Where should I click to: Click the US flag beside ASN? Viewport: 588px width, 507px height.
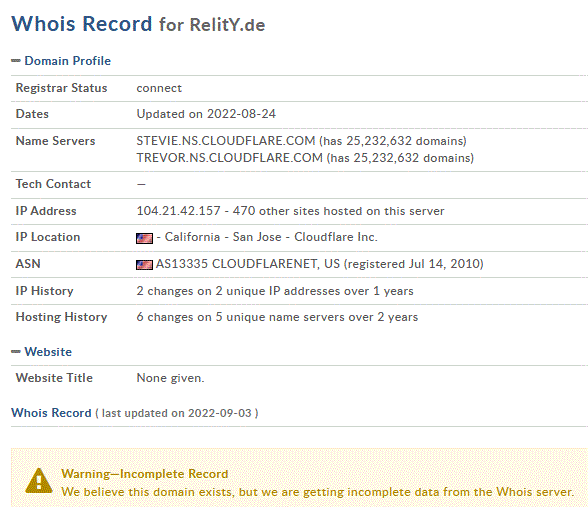coord(144,265)
